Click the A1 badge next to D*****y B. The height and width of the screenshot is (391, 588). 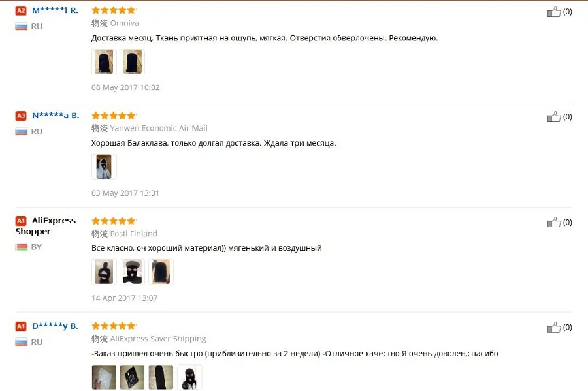coord(21,326)
